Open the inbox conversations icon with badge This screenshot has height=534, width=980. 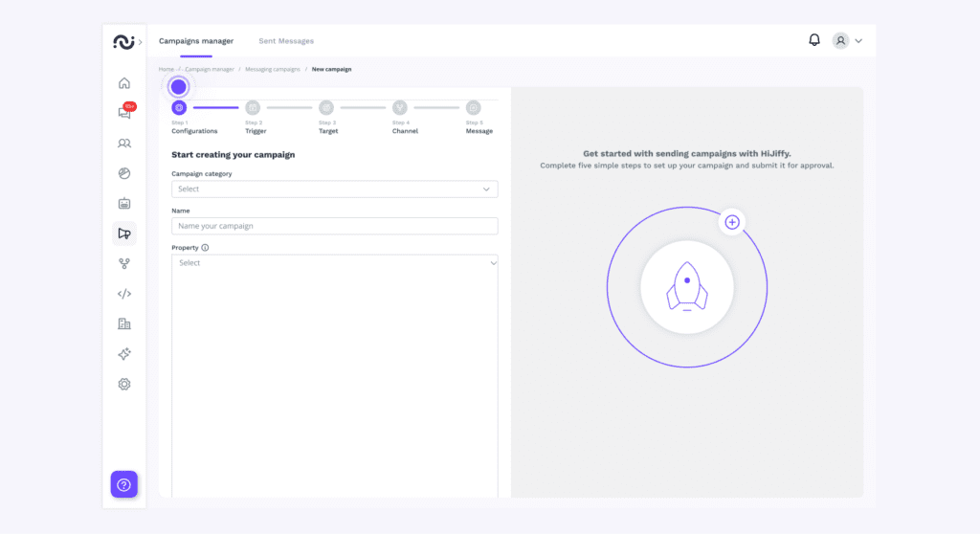pyautogui.click(x=124, y=113)
